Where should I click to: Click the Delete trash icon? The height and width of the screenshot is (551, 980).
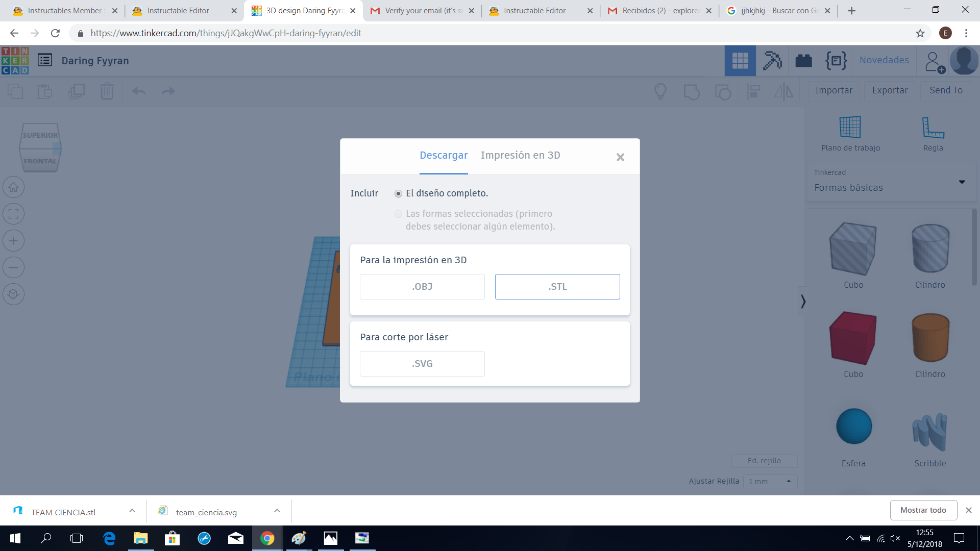107,91
